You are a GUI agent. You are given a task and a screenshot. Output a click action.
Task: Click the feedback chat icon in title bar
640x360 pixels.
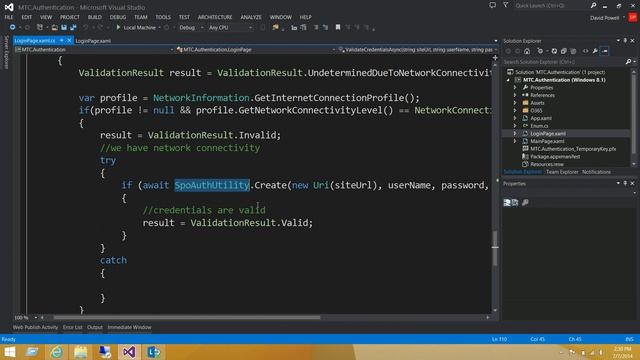coord(493,5)
